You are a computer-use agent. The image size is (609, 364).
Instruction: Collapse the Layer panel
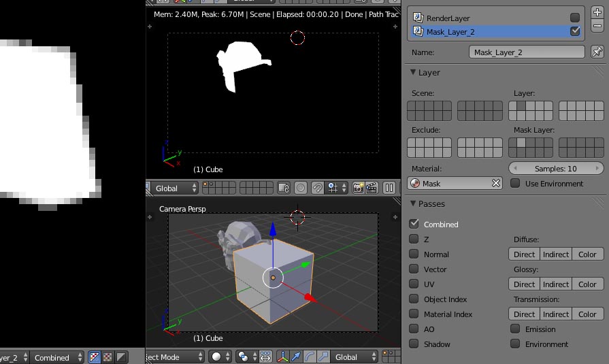[x=413, y=72]
